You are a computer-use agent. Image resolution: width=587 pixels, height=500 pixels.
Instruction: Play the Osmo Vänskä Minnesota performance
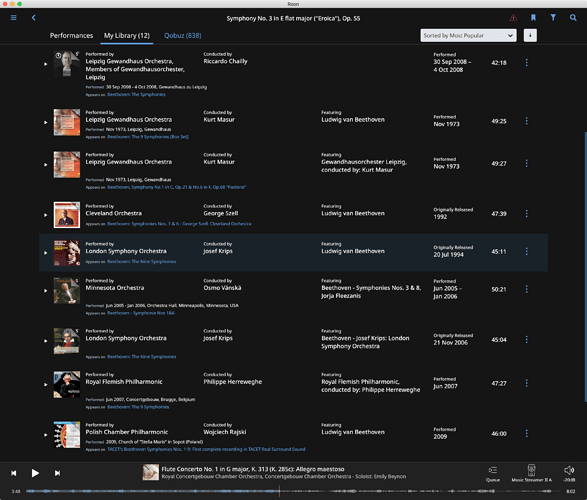coord(46,291)
